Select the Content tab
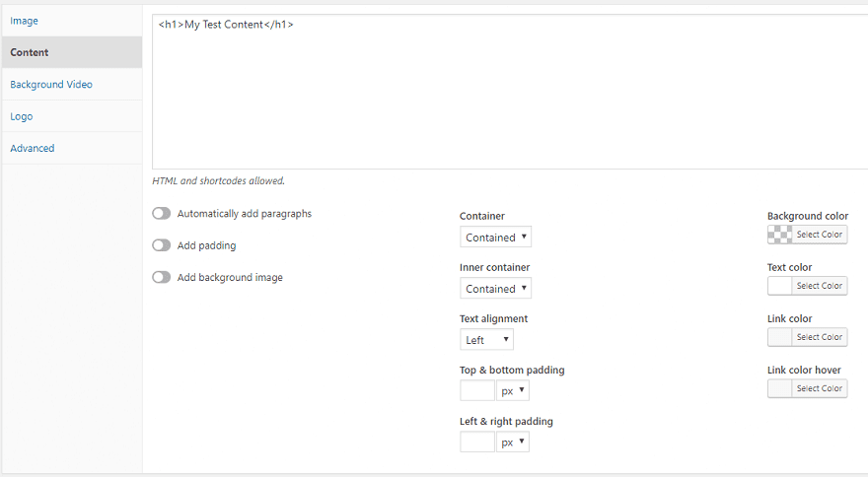868x477 pixels. 72,52
